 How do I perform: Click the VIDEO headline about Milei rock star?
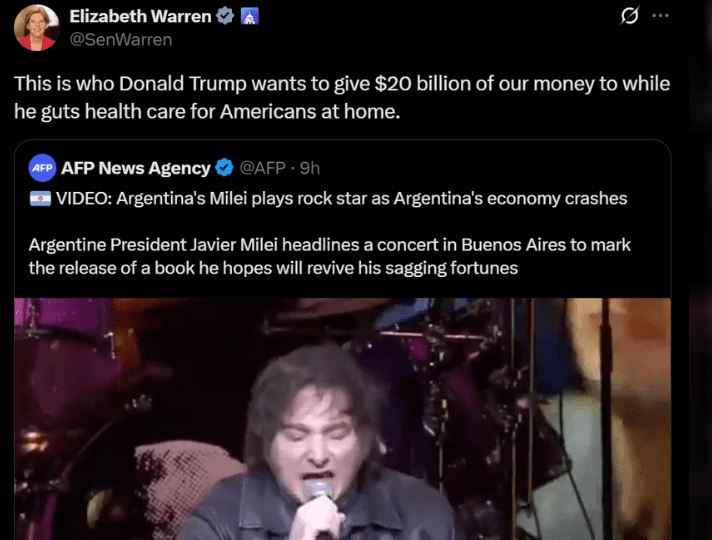pos(341,198)
